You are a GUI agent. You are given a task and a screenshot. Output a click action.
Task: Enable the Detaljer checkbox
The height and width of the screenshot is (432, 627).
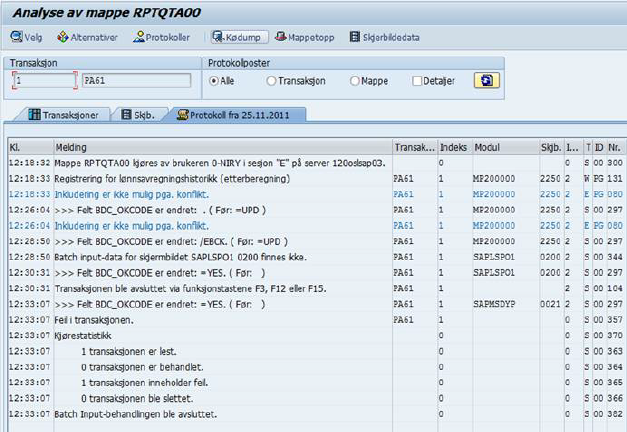pyautogui.click(x=417, y=81)
